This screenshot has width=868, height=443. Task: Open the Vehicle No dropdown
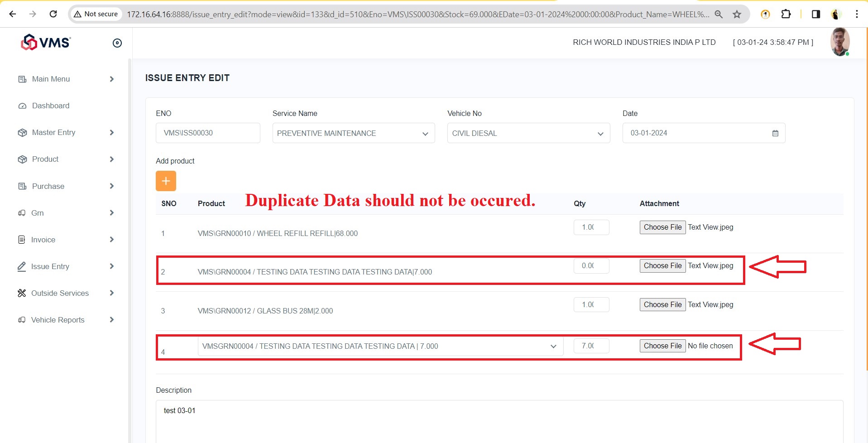[528, 133]
